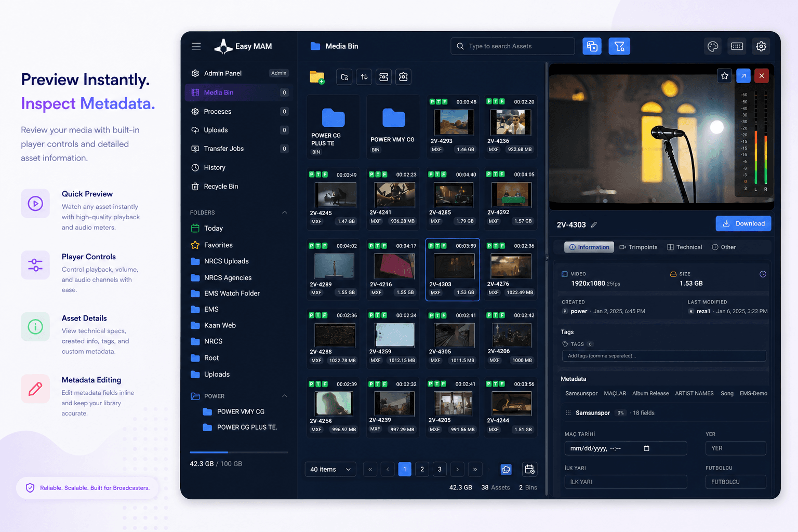
Task: Select the Album Release metadata tab
Action: pos(650,393)
